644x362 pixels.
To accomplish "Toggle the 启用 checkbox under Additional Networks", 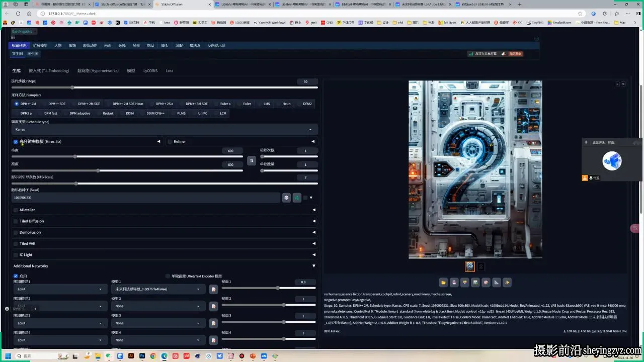I will pyautogui.click(x=16, y=276).
